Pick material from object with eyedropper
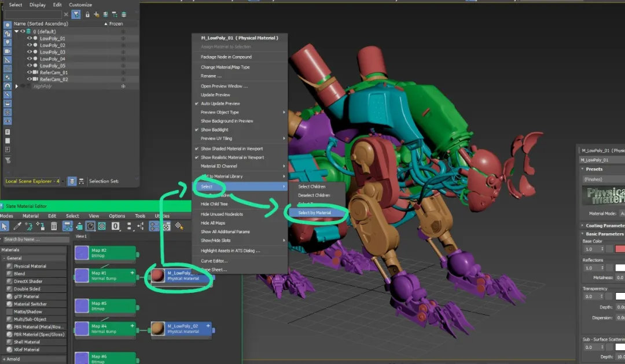Image resolution: width=625 pixels, height=364 pixels. [x=17, y=226]
